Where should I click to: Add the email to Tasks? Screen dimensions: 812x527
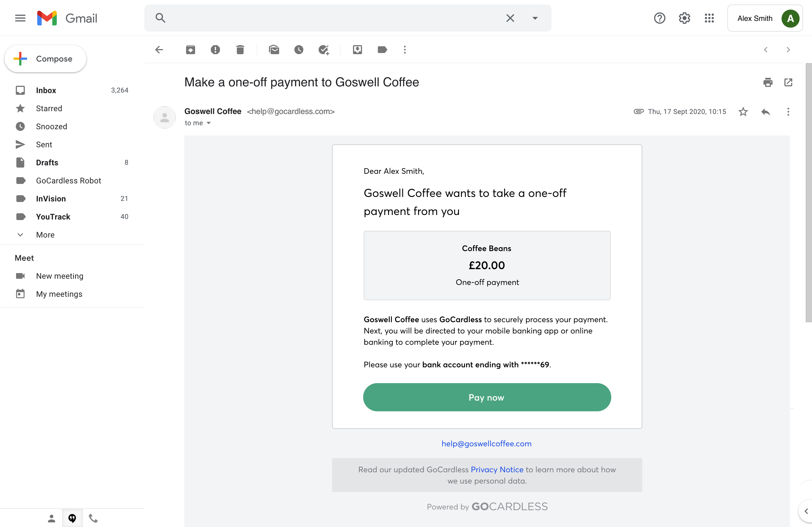tap(323, 50)
